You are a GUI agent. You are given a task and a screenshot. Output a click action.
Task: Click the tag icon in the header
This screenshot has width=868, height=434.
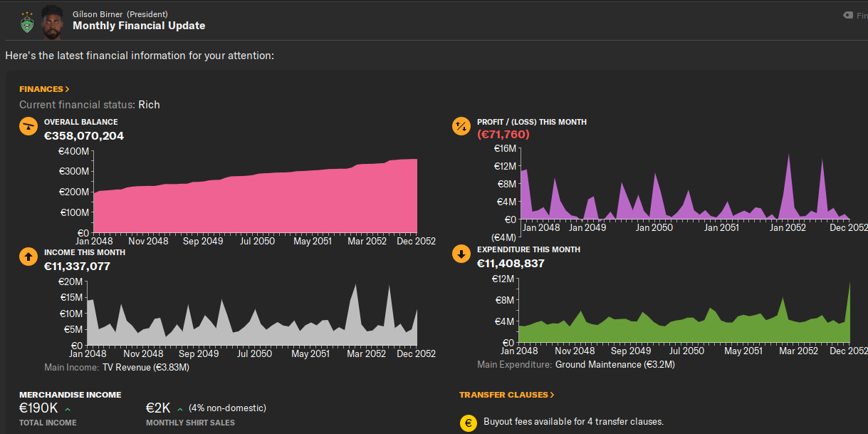tap(847, 15)
